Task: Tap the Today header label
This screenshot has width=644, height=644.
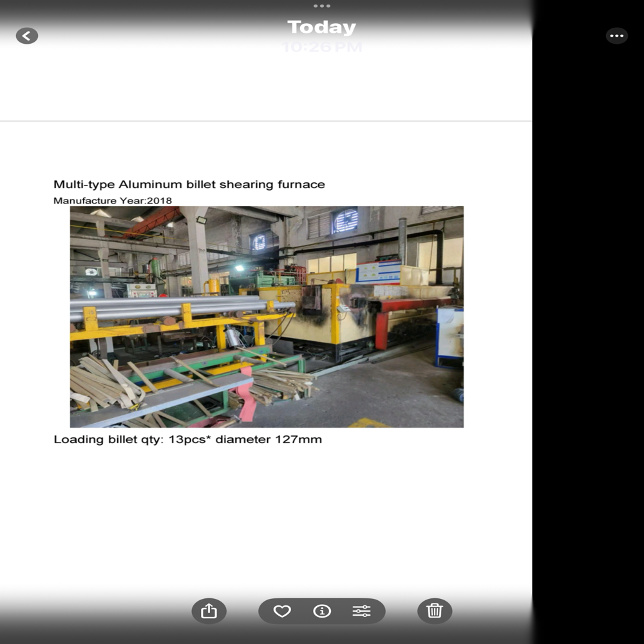Action: 322,26
